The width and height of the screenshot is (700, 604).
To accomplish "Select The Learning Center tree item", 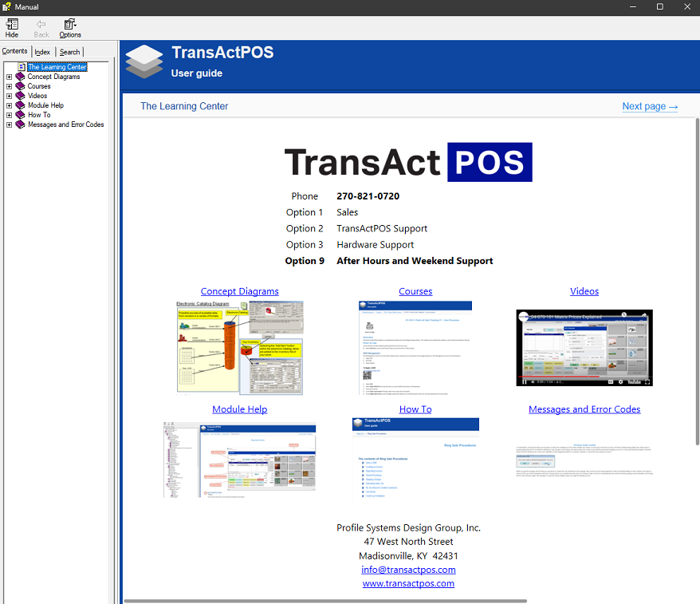I will [57, 67].
